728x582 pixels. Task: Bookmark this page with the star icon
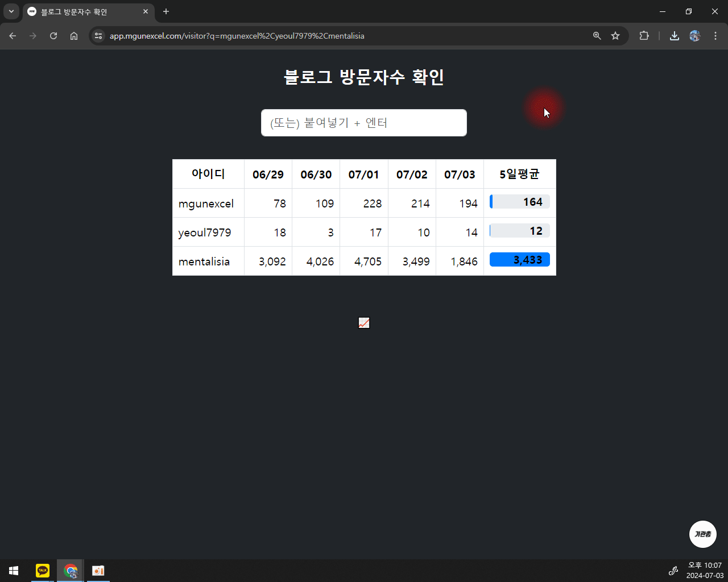pos(615,36)
